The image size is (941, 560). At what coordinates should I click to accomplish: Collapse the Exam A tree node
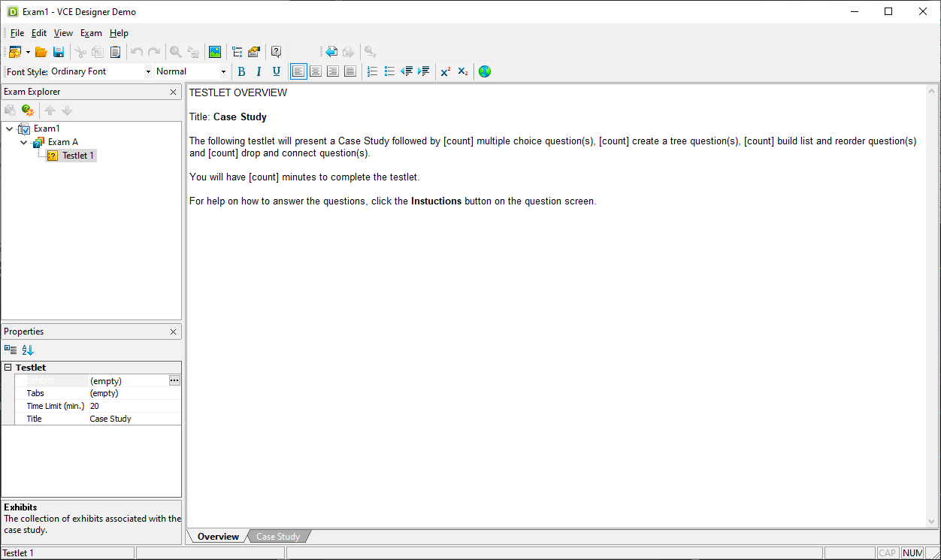coord(24,142)
